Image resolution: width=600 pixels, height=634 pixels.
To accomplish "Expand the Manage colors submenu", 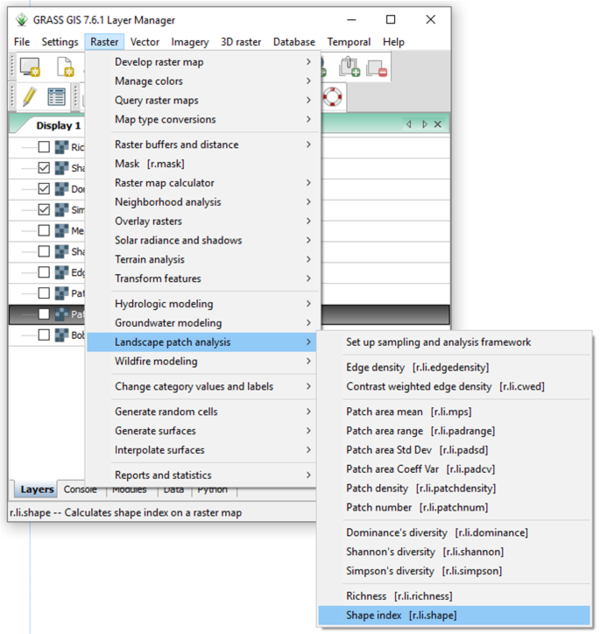I will [x=203, y=81].
